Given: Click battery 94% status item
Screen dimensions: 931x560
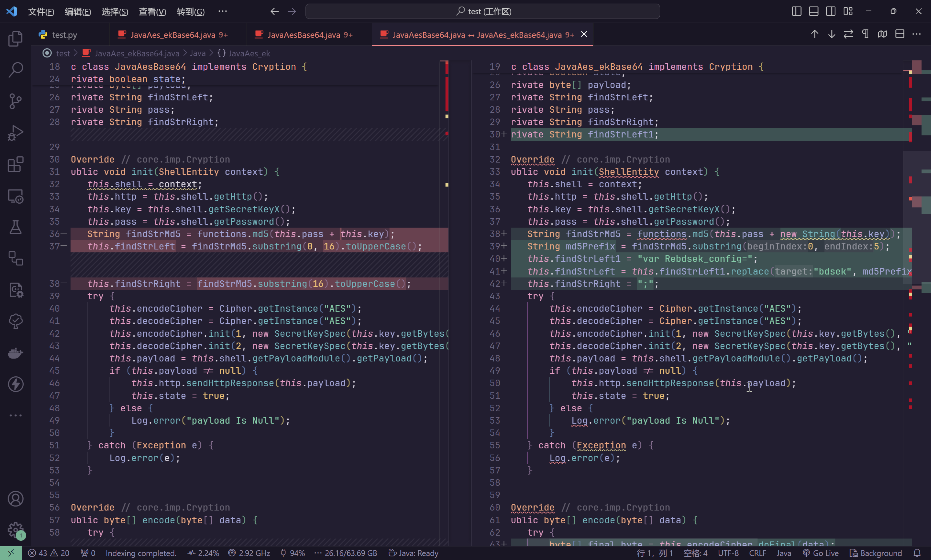Looking at the screenshot, I should coord(292,553).
